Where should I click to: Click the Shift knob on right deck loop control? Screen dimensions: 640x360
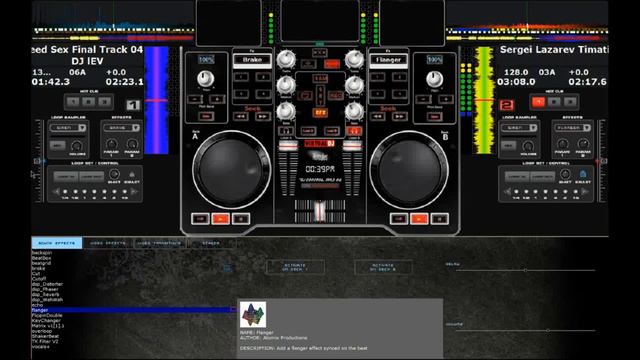(565, 174)
